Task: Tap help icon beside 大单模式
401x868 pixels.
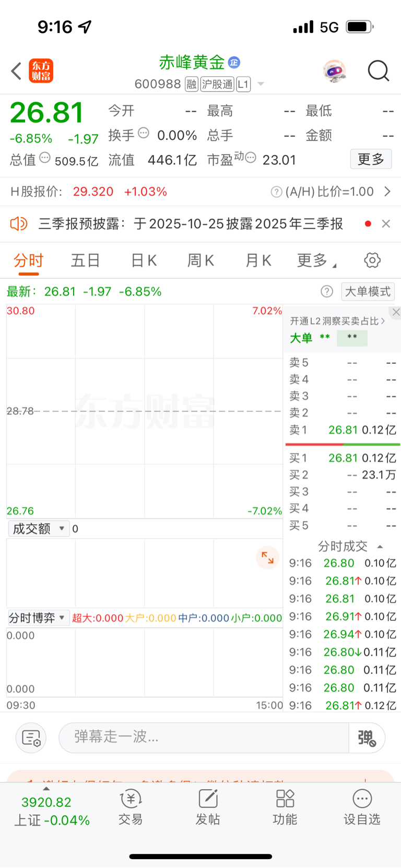Action: [327, 291]
